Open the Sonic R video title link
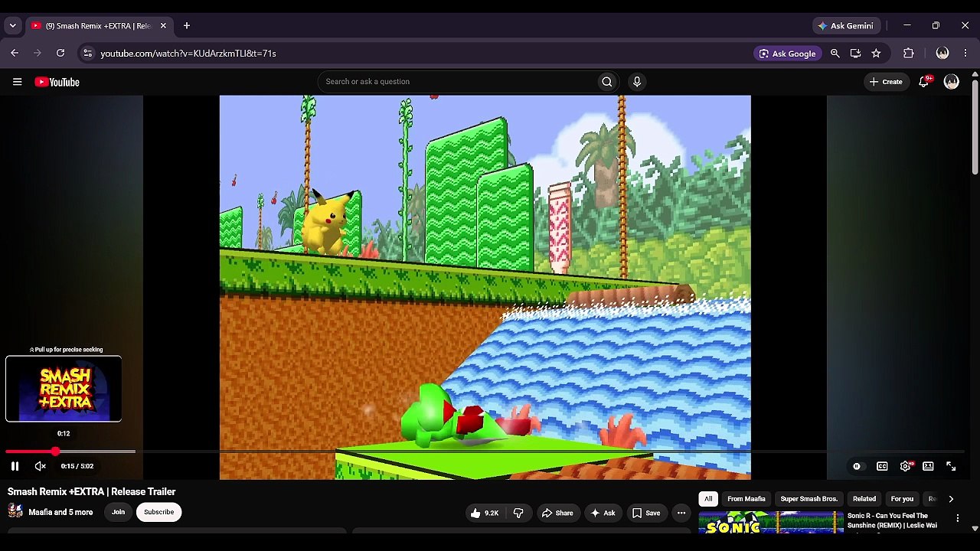This screenshot has height=551, width=980. 892,520
